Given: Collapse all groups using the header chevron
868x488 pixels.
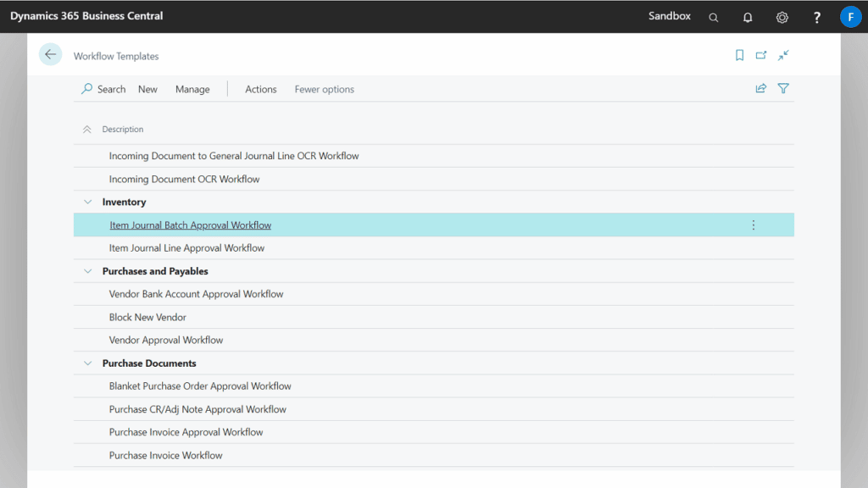Looking at the screenshot, I should coord(86,130).
